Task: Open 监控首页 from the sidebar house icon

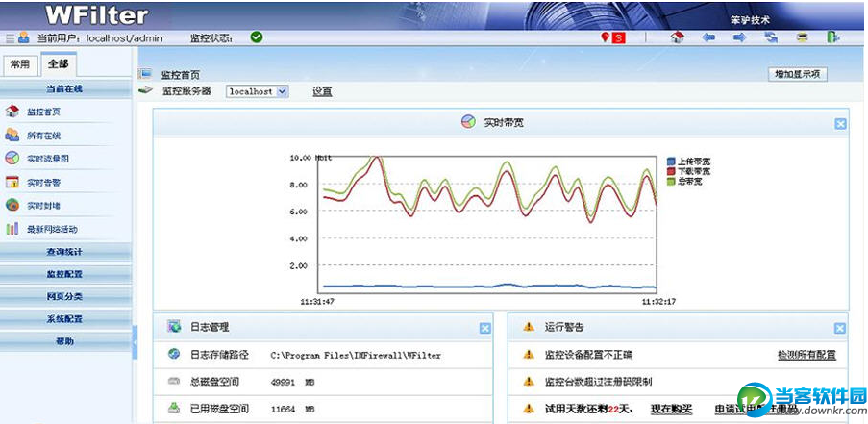Action: tap(12, 112)
